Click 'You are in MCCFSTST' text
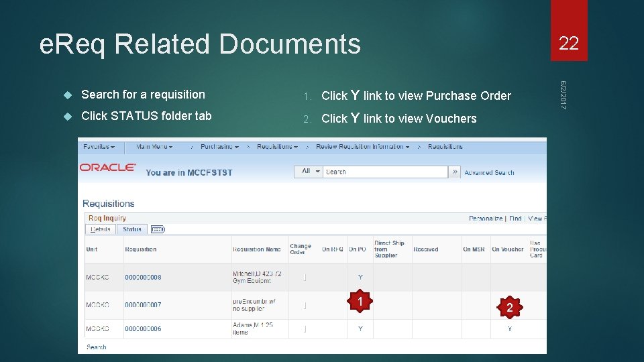The height and width of the screenshot is (362, 644). (x=189, y=173)
